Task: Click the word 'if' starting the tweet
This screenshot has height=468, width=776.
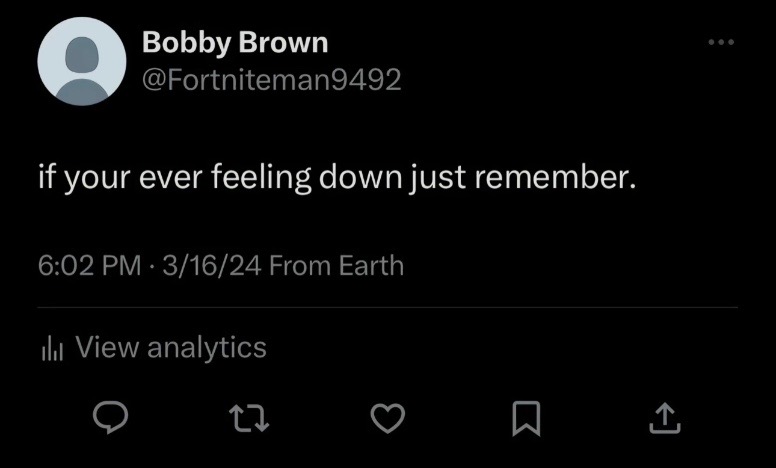Action: point(46,177)
